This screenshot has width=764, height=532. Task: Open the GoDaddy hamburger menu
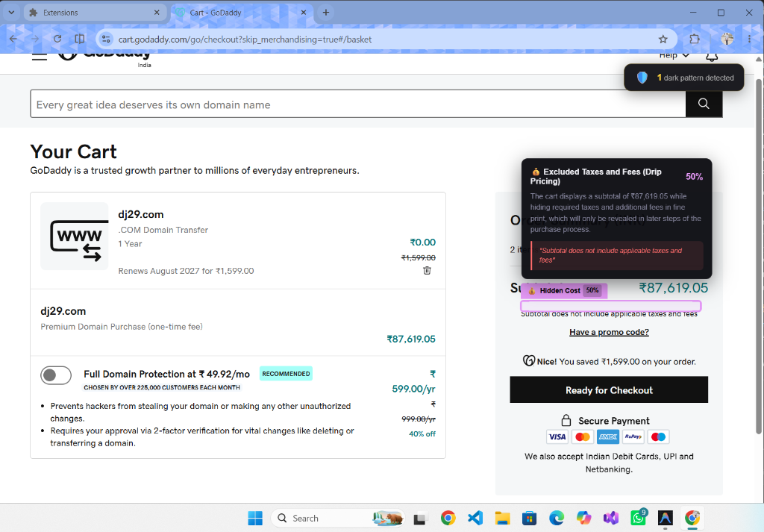click(40, 57)
